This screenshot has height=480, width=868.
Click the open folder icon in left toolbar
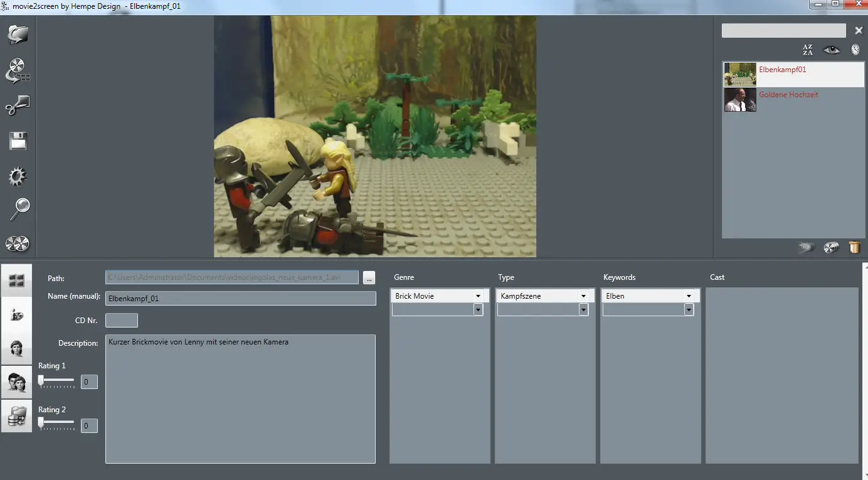18,34
